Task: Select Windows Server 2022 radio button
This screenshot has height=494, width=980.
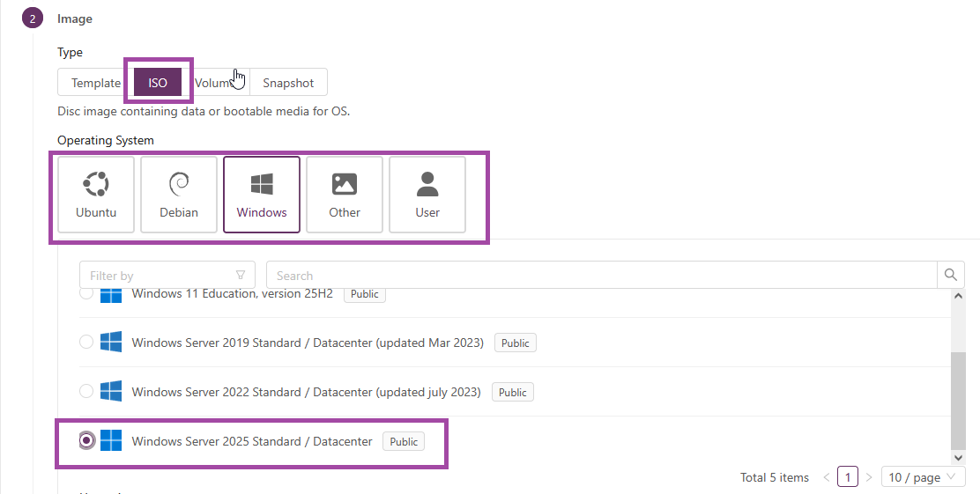Action: (86, 391)
